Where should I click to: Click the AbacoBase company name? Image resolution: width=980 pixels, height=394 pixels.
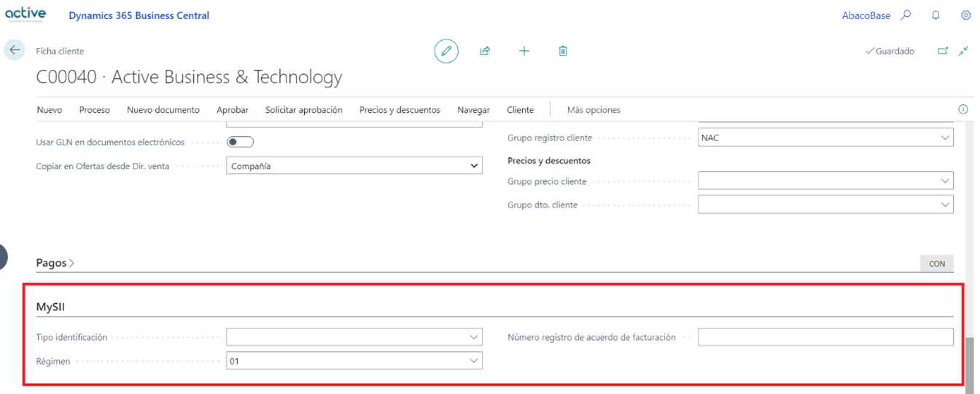[x=866, y=15]
